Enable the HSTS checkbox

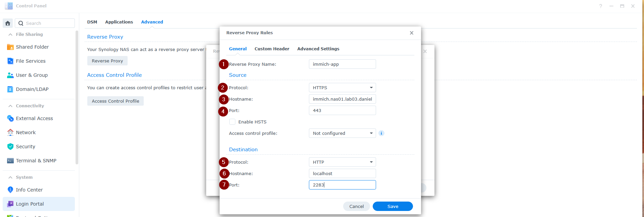point(232,122)
